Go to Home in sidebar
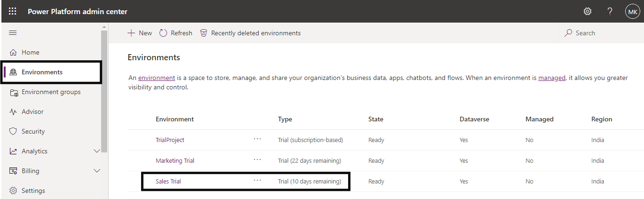This screenshot has height=199, width=644. point(30,52)
